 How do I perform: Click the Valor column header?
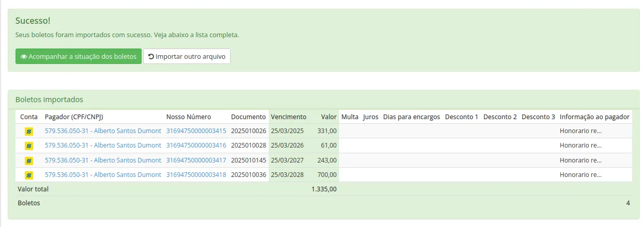point(329,117)
